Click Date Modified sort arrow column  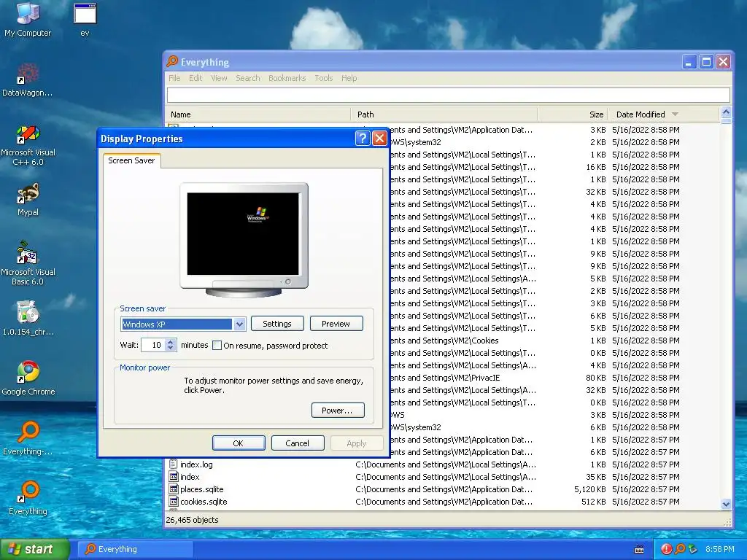pos(675,114)
